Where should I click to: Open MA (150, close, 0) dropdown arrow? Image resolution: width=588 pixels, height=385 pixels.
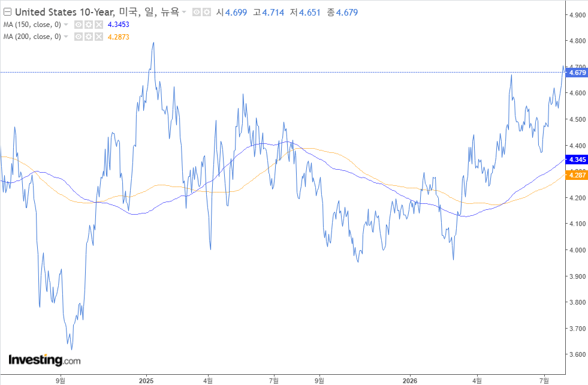(x=66, y=25)
